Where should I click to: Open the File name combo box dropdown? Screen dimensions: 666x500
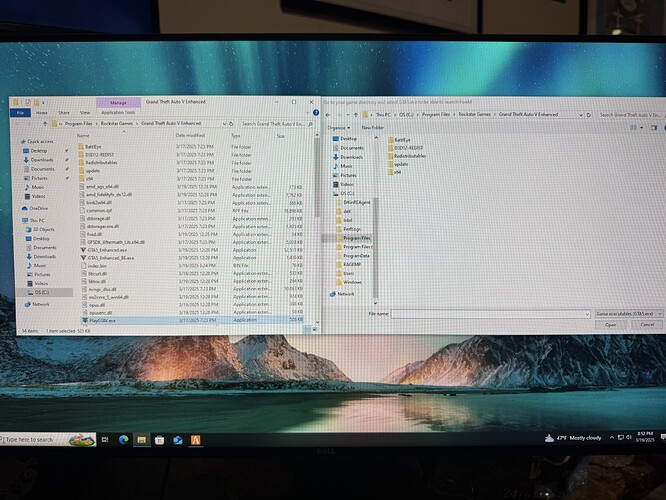[587, 314]
